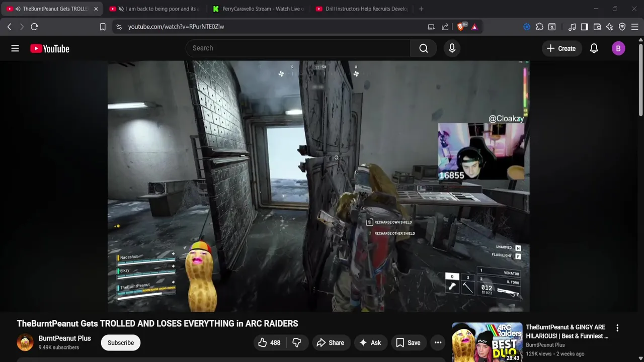Switch to Drill Instructors tab

(361, 9)
